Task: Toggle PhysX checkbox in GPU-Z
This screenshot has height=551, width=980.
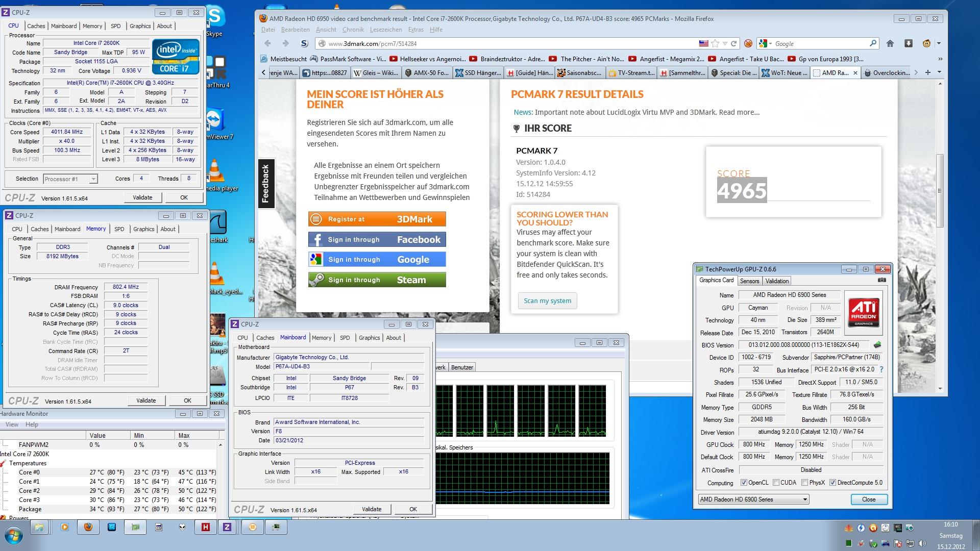Action: point(804,483)
